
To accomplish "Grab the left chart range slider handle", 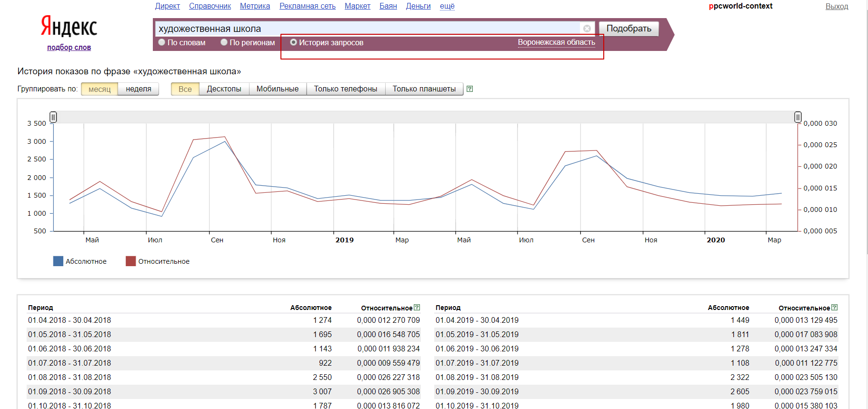I will click(53, 117).
